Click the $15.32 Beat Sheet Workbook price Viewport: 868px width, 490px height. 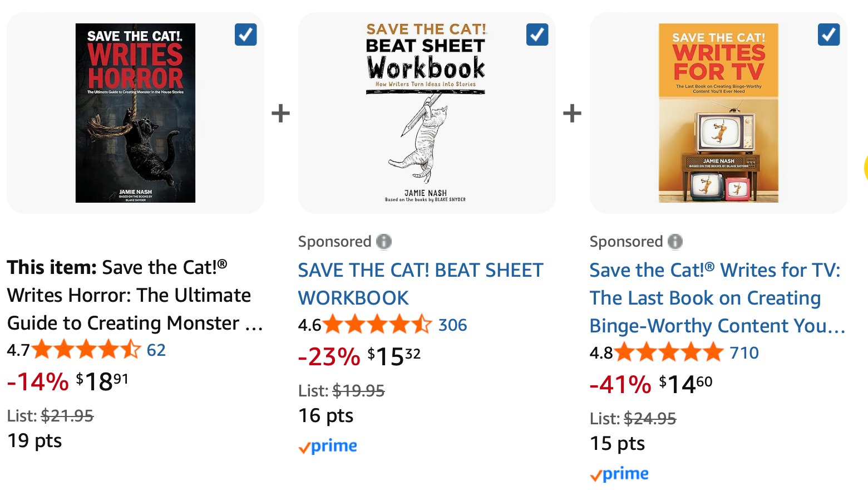pos(394,356)
